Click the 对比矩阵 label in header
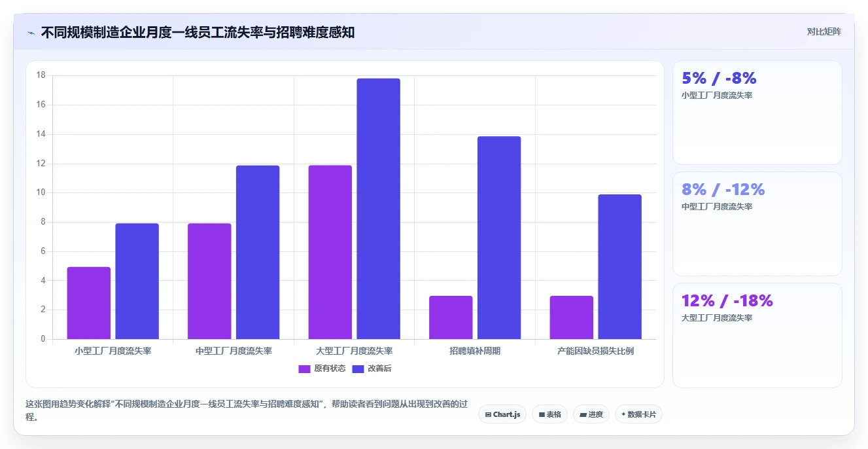Viewport: 868px width, 449px height. click(824, 31)
